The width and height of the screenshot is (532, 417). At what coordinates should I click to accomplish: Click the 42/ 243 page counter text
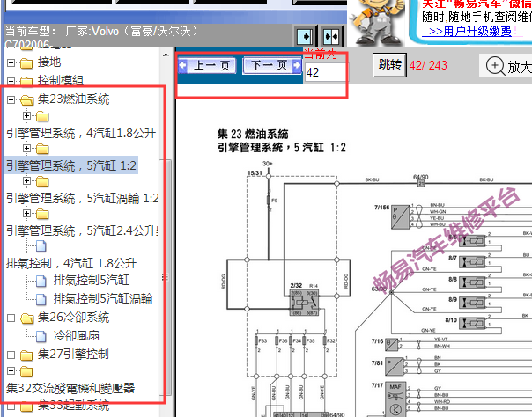coord(428,65)
